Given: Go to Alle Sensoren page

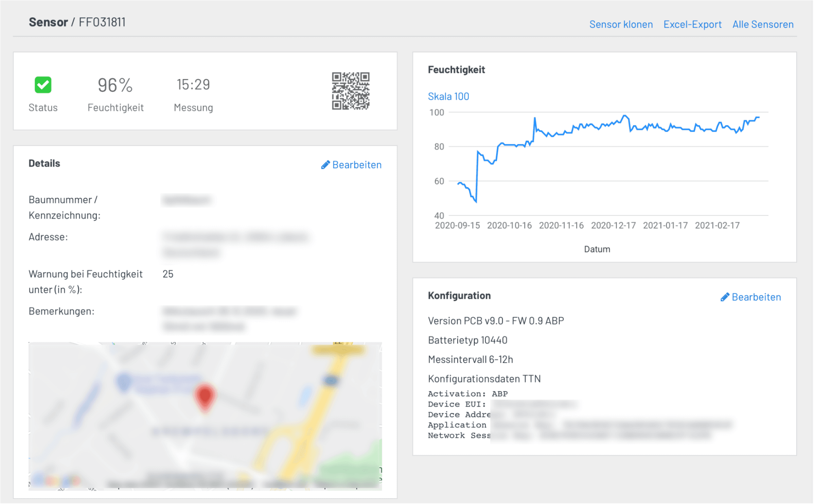Looking at the screenshot, I should 763,24.
